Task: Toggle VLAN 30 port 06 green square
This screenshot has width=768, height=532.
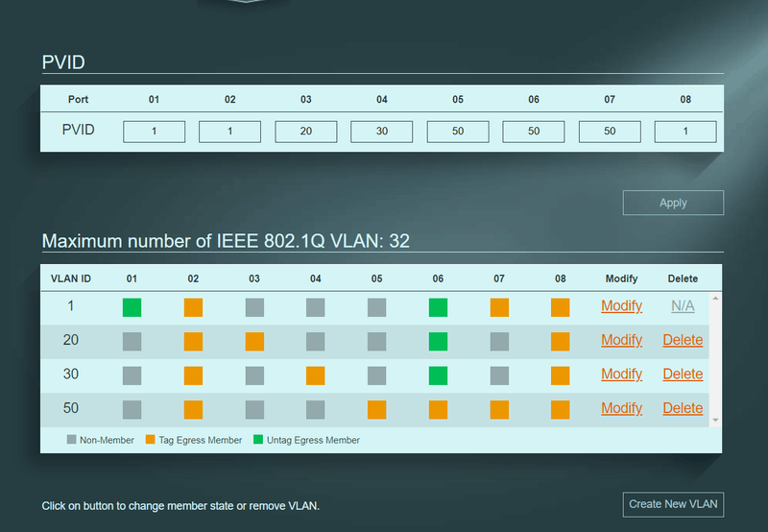Action: [438, 375]
